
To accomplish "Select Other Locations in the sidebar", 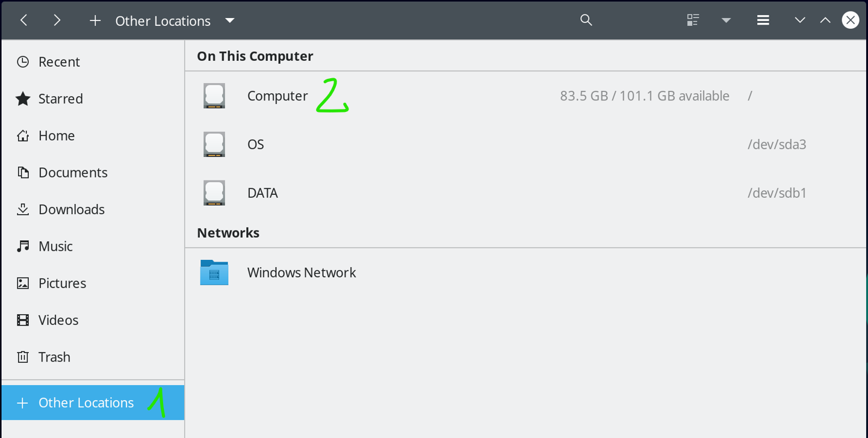I will [85, 403].
